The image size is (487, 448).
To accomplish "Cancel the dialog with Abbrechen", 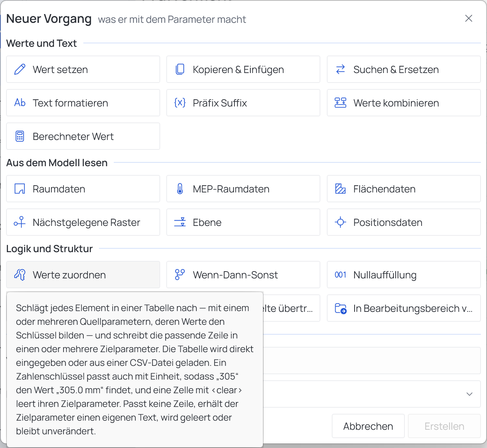I will [x=368, y=426].
